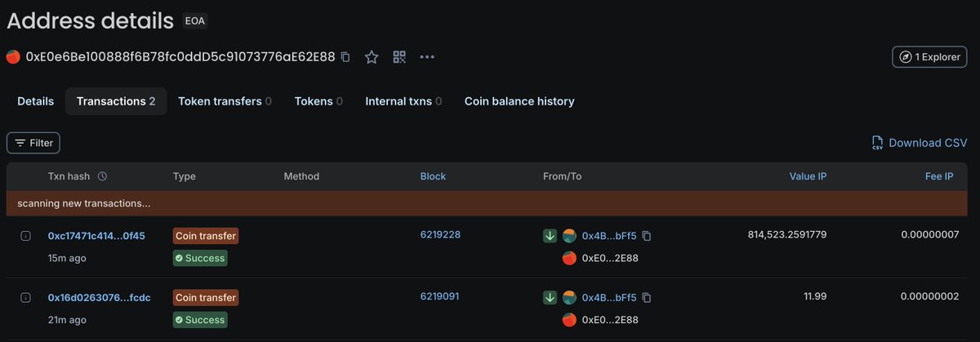This screenshot has width=980, height=342.
Task: Click Coin transfer badge in 21m ago row
Action: 206,298
